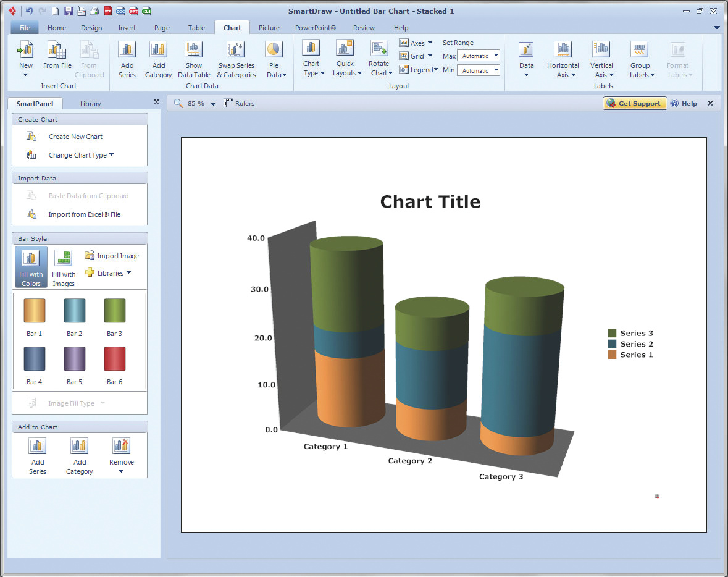This screenshot has width=728, height=577.
Task: Click Add Category in the Chart Data ribbon group
Action: coord(158,59)
